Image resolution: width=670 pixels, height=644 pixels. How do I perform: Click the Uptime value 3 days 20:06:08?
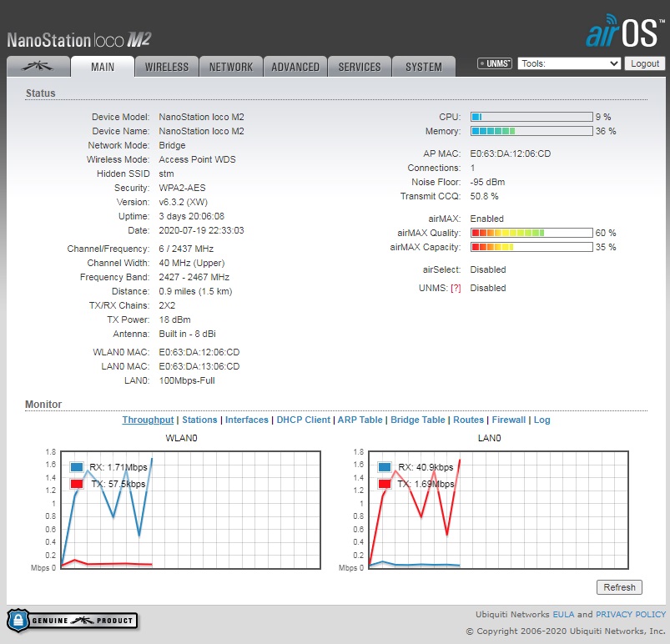pyautogui.click(x=191, y=216)
